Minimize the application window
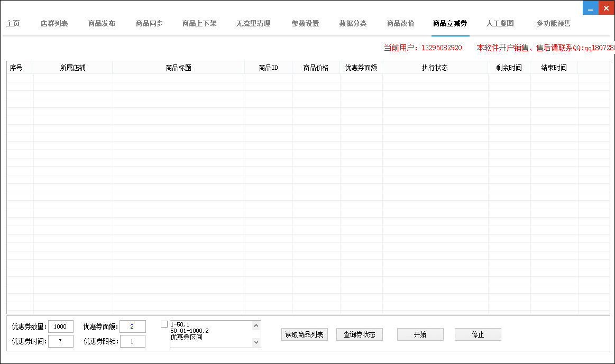This screenshot has width=615, height=364. click(591, 8)
